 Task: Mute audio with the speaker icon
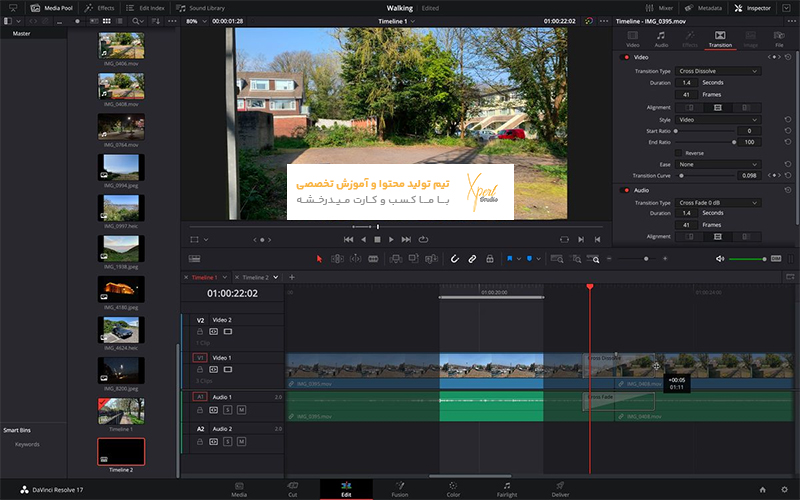pyautogui.click(x=720, y=259)
